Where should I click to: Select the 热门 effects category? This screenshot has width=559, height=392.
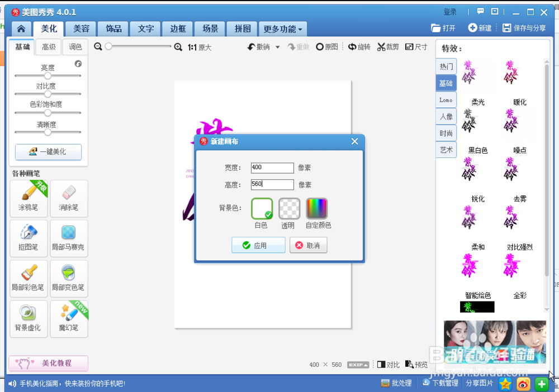tap(446, 66)
